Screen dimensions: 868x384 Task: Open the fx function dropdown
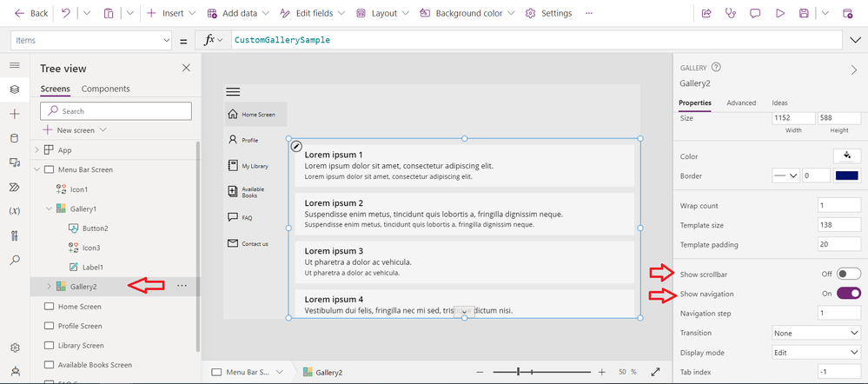coord(214,40)
